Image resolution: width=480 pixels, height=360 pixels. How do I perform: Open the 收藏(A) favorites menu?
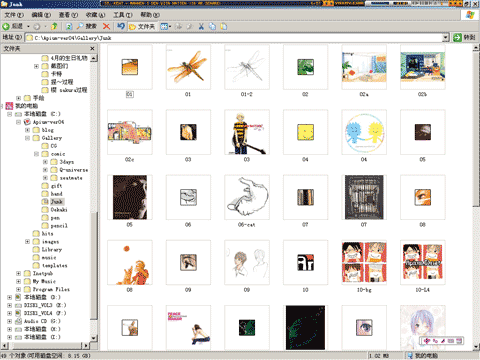(x=95, y=15)
